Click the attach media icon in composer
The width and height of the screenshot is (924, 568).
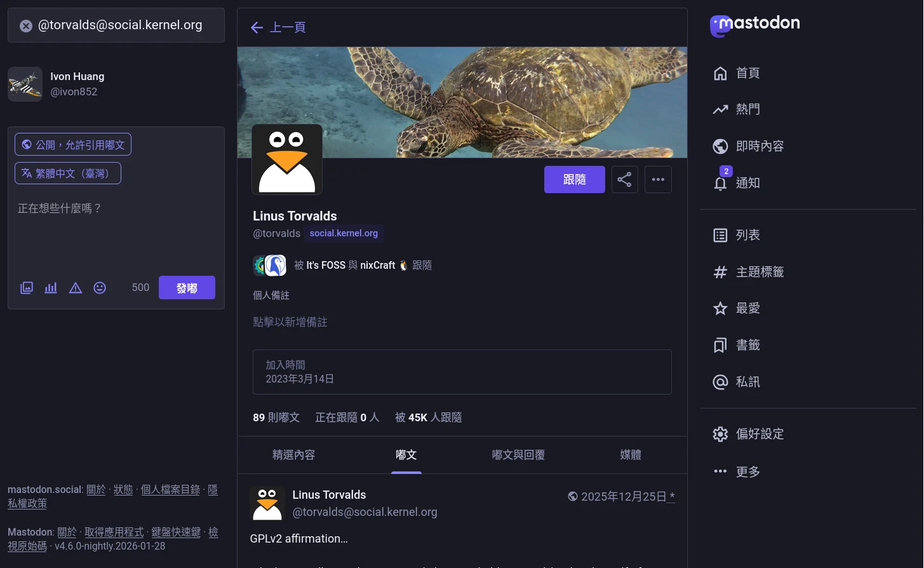click(27, 288)
